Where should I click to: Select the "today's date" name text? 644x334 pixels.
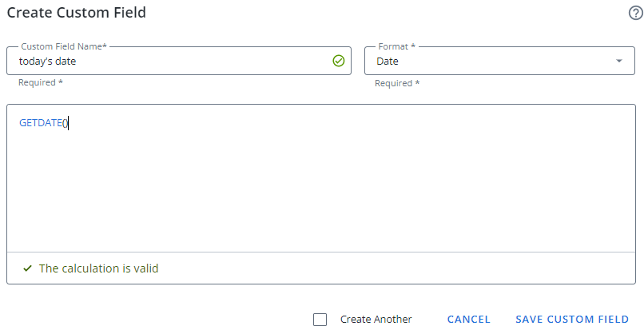point(48,61)
